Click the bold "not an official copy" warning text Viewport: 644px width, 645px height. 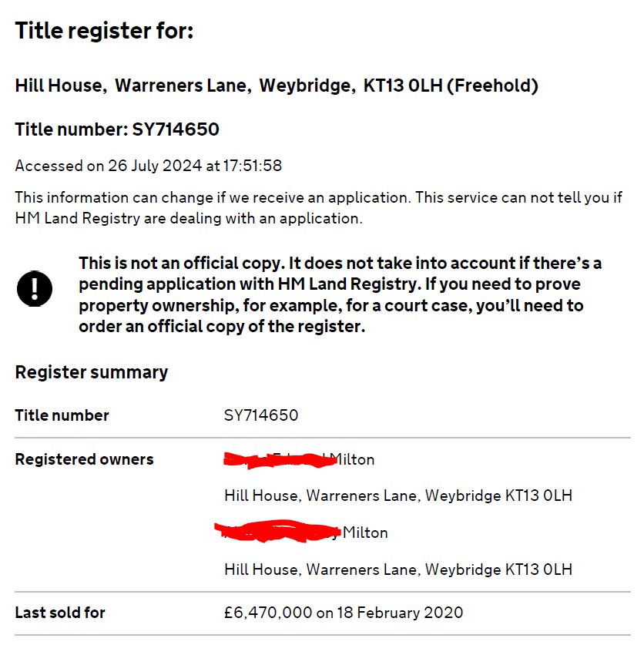pos(340,294)
